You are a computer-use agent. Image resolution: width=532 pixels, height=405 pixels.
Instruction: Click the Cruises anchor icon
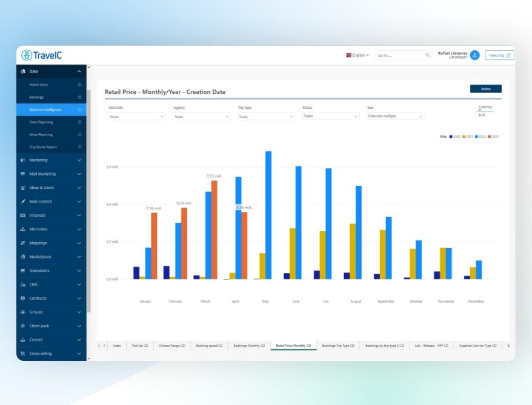[23, 340]
